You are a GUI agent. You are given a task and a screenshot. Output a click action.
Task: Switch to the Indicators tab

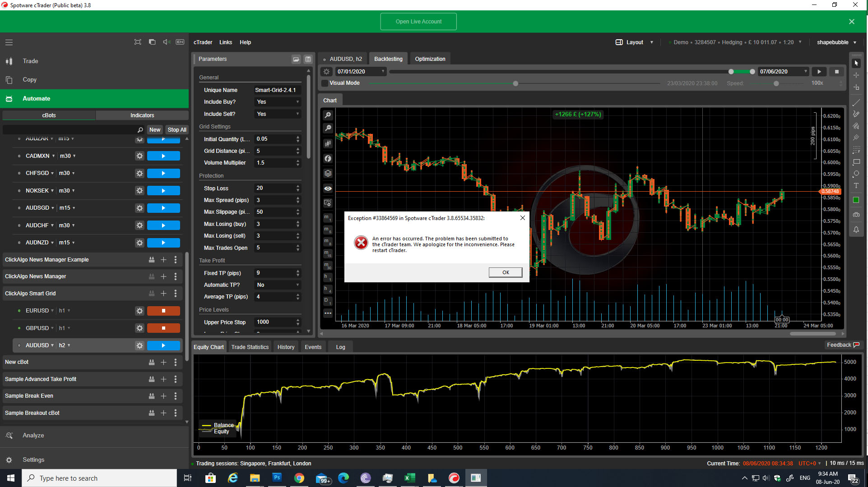(x=142, y=115)
